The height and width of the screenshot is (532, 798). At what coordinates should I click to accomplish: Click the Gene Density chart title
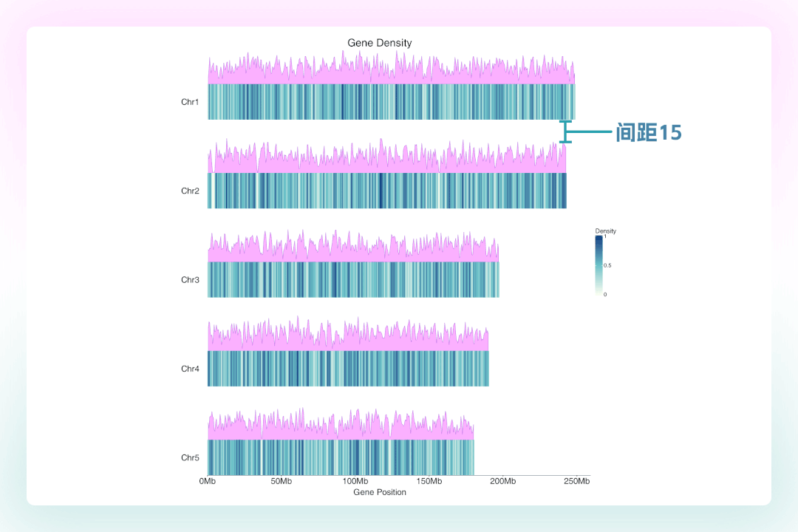[379, 43]
